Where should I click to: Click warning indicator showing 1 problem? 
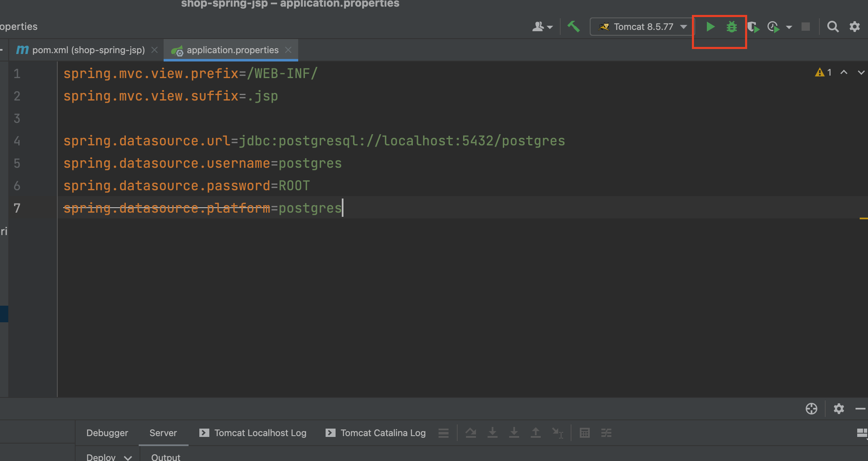[823, 73]
